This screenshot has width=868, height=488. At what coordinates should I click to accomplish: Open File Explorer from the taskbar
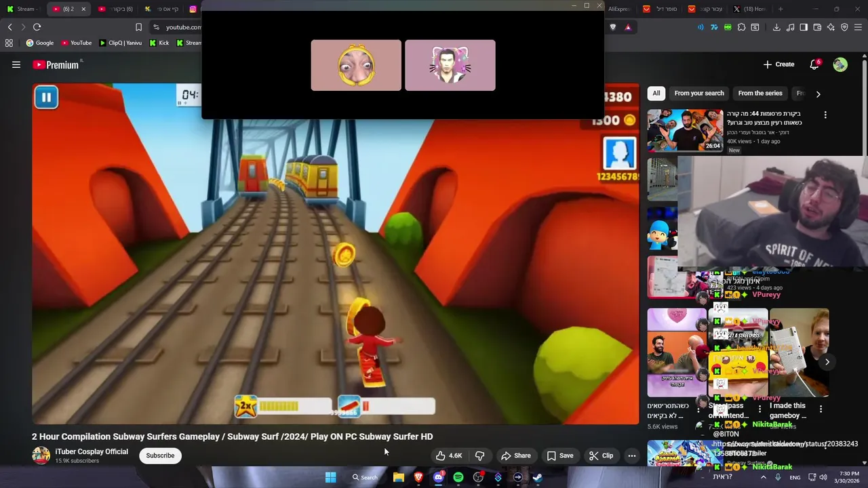(399, 477)
